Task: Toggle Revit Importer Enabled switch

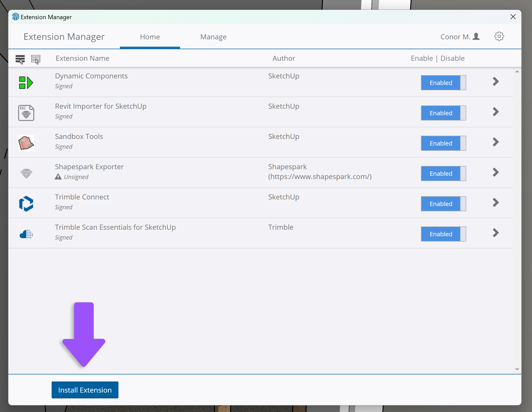Action: [x=443, y=113]
